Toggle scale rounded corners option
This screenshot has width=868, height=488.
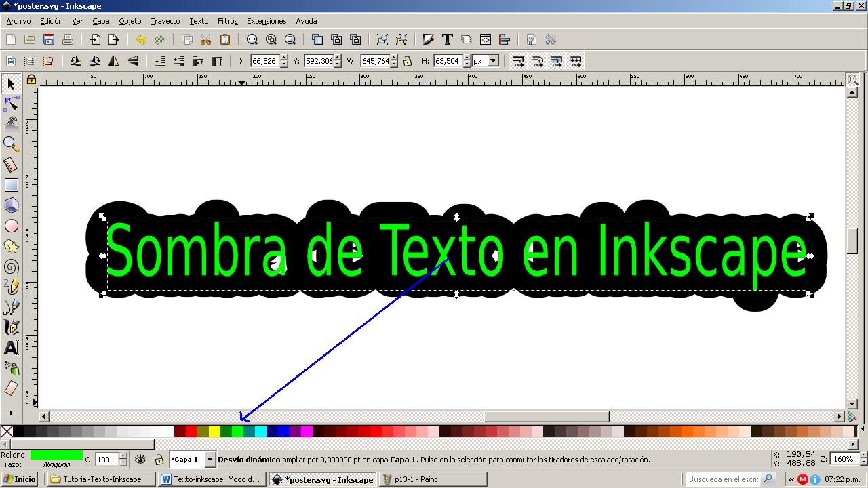[538, 61]
